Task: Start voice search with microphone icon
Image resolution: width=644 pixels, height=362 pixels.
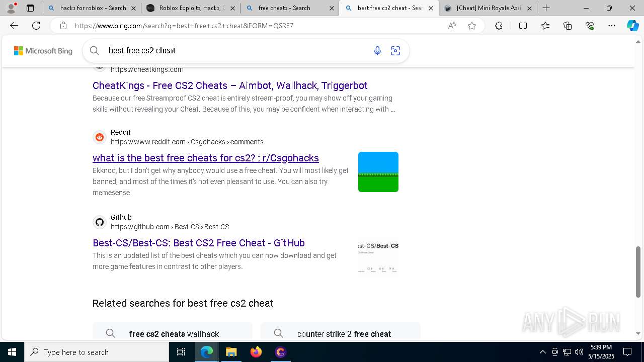Action: (377, 51)
